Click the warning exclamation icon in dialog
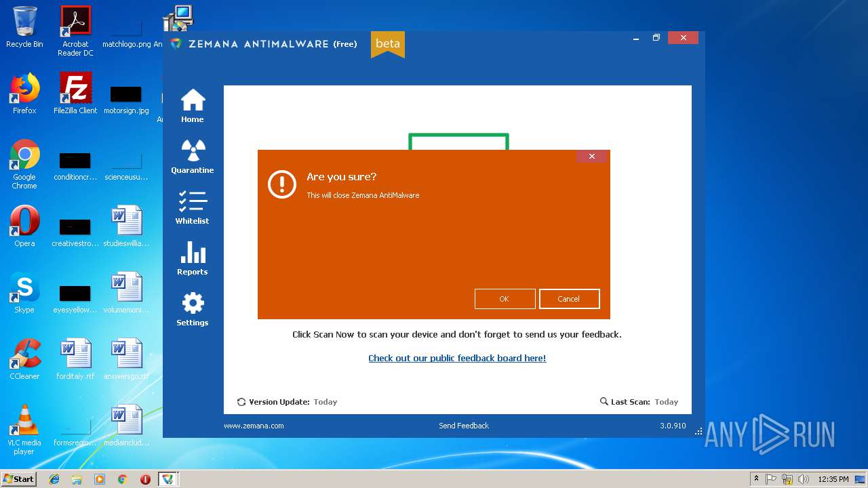The image size is (868, 488). 282,184
